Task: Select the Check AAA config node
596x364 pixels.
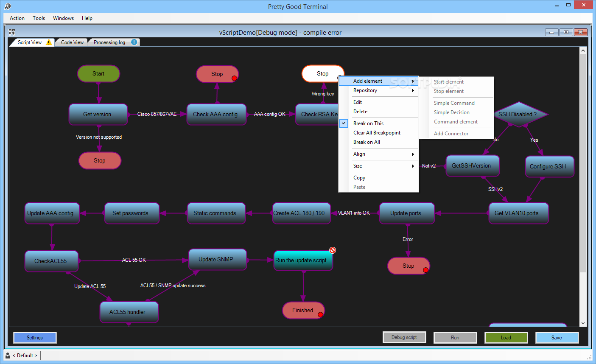Action: tap(216, 114)
